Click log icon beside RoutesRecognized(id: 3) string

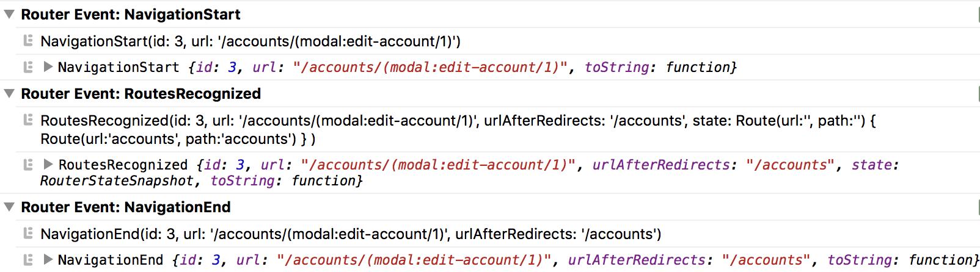(27, 120)
